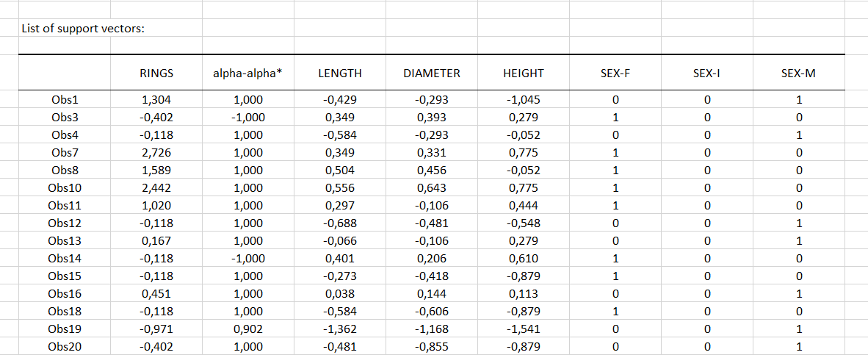Click the SEX-M cell for Obs13
Screen dimensions: 868x355
[x=799, y=241]
